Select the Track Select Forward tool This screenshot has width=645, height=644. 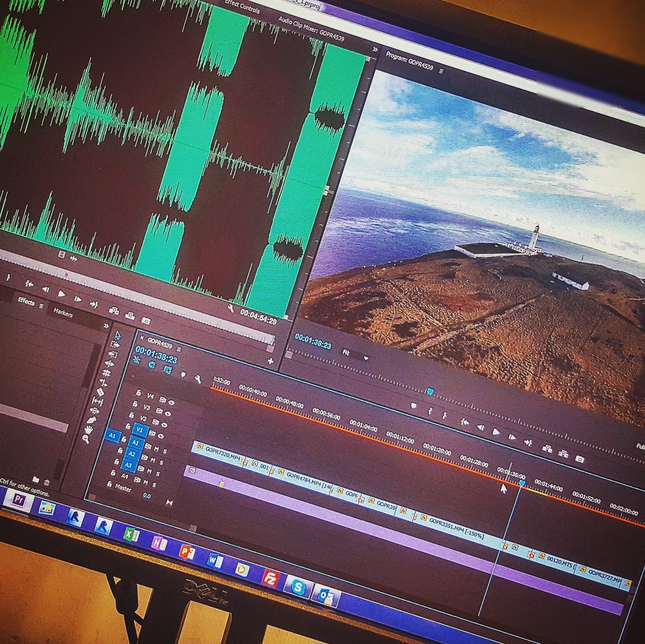[115, 344]
